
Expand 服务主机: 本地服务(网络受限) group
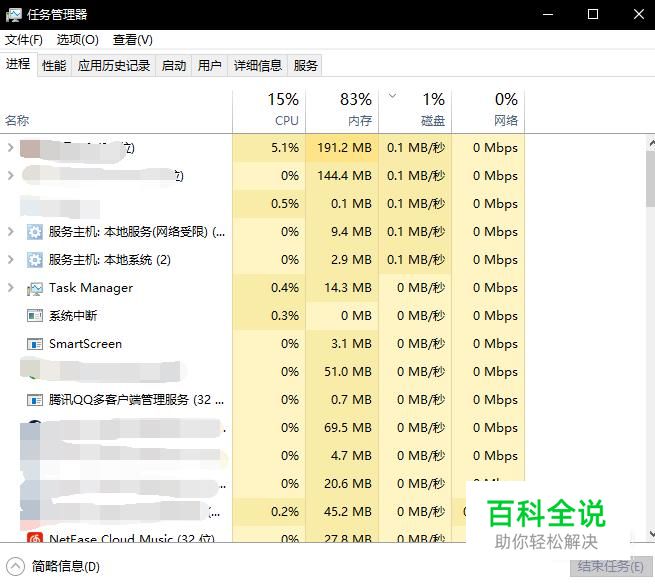point(10,231)
